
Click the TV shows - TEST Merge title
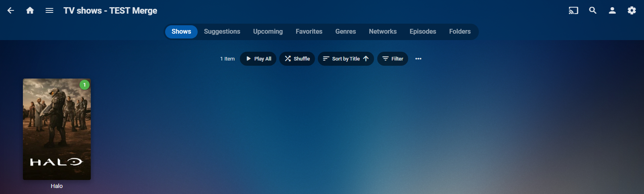click(110, 11)
